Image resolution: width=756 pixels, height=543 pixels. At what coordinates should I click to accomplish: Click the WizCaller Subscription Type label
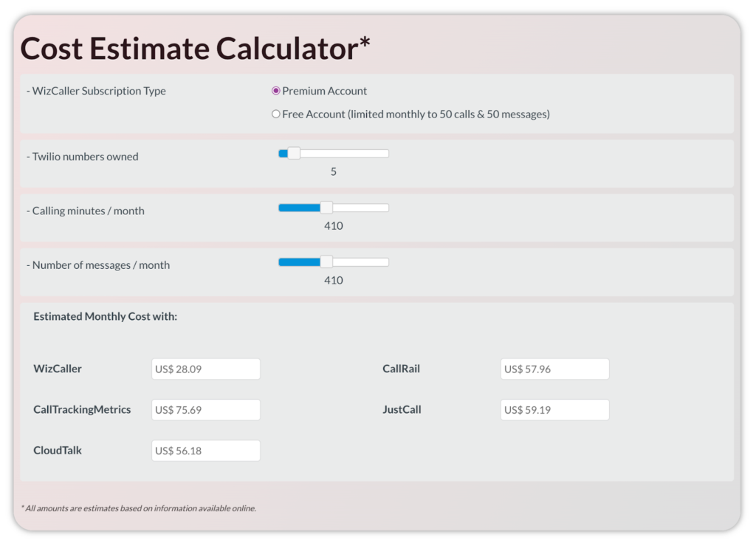coord(98,92)
